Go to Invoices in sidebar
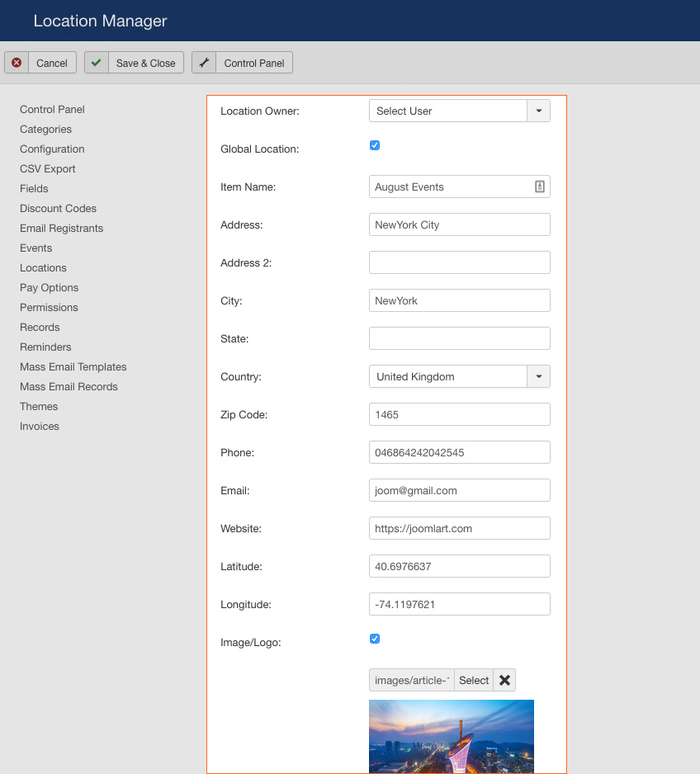This screenshot has width=700, height=774. 40,426
